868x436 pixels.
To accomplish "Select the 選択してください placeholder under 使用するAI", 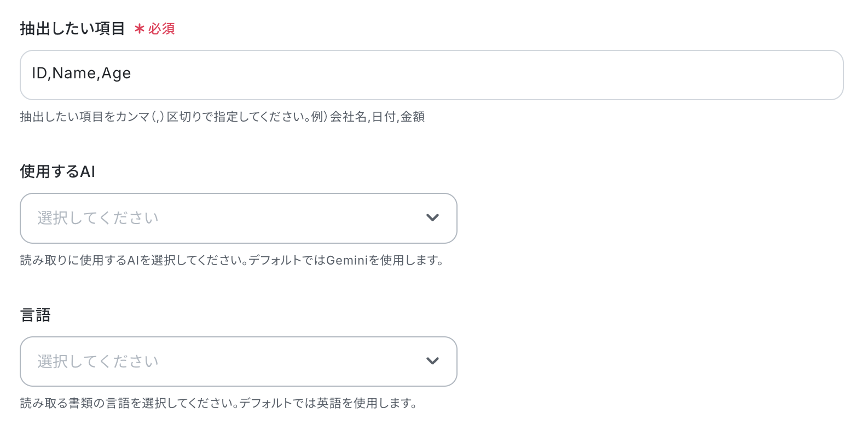I will 98,218.
